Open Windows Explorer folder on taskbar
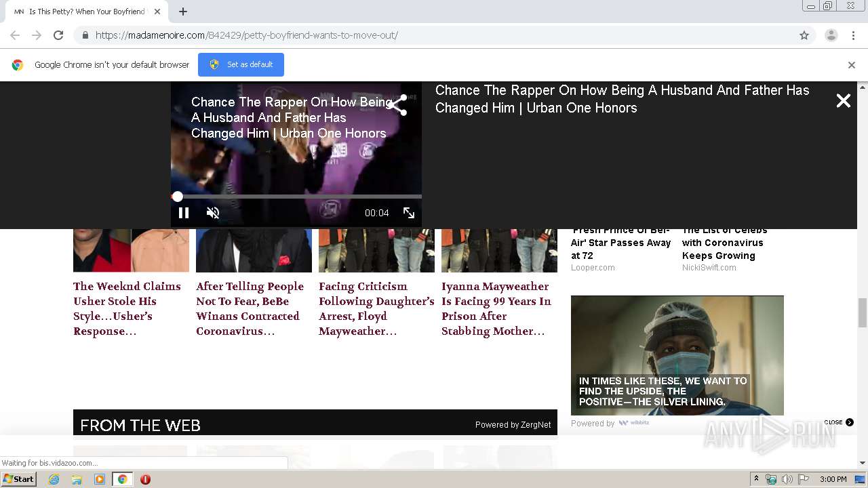 pos(77,479)
